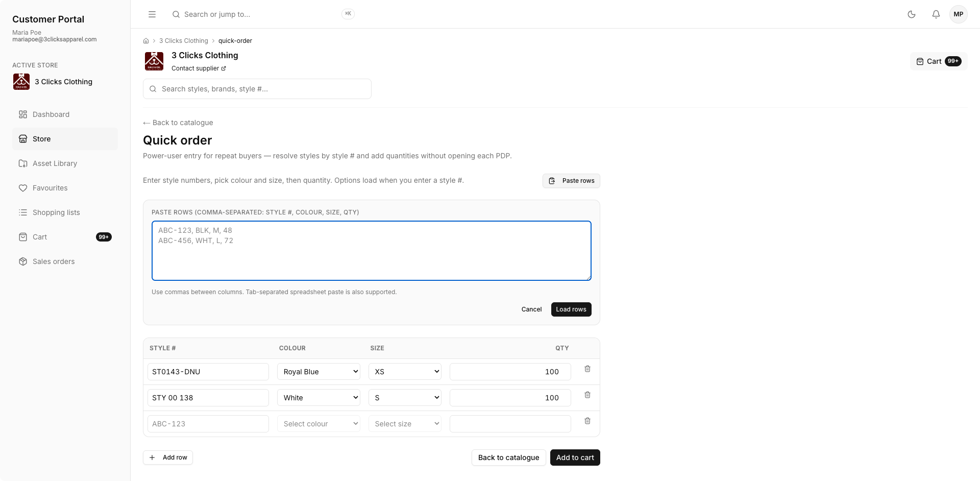Image resolution: width=980 pixels, height=481 pixels.
Task: Focus the Search styles, brands field
Action: (257, 89)
